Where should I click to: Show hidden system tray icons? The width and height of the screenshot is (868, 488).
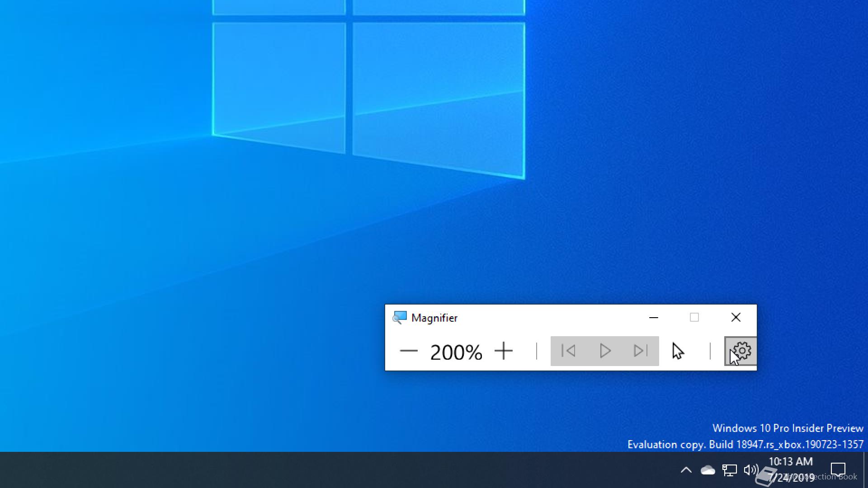[686, 470]
